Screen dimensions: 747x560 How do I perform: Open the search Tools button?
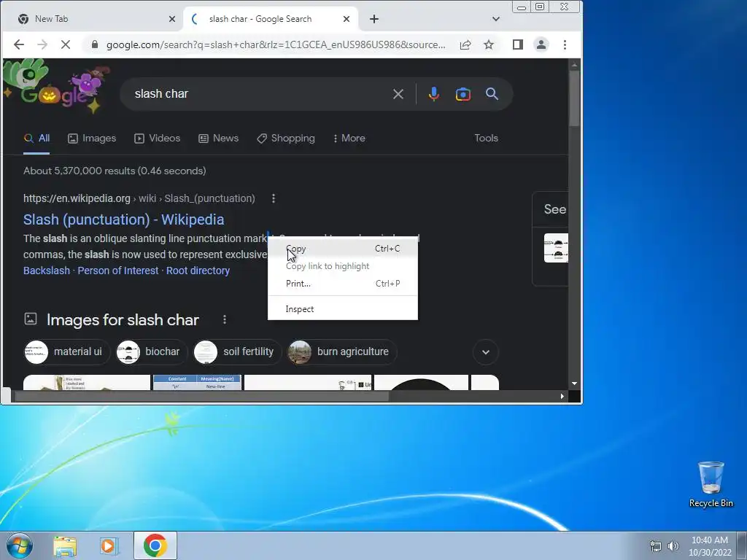click(x=486, y=138)
